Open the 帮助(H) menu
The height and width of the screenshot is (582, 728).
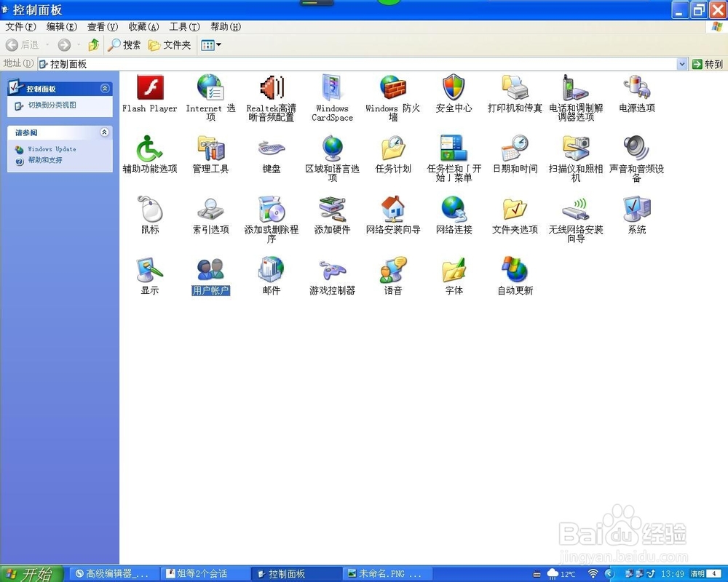[226, 27]
